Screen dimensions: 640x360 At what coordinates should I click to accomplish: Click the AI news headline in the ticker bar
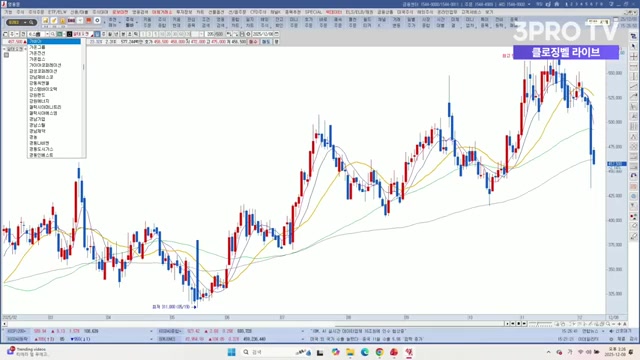[x=359, y=331]
